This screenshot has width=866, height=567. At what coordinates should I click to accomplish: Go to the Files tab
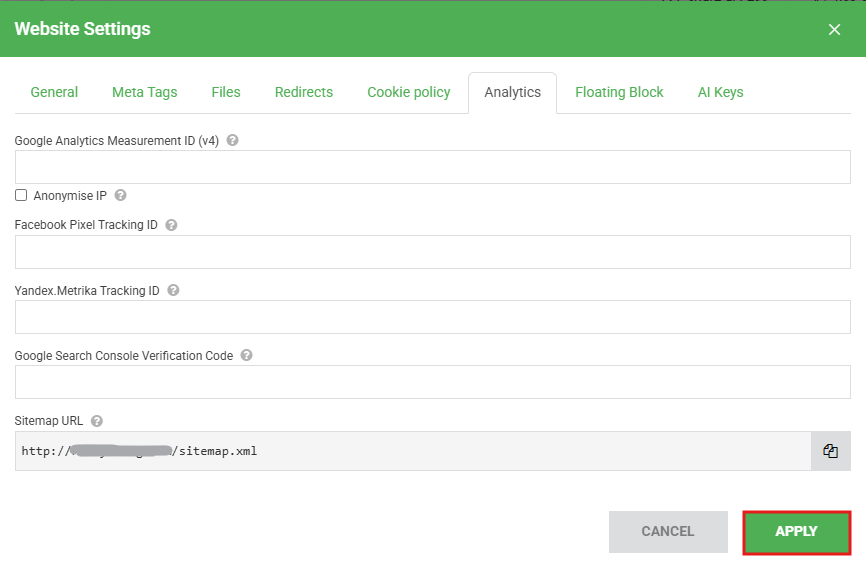[x=226, y=92]
